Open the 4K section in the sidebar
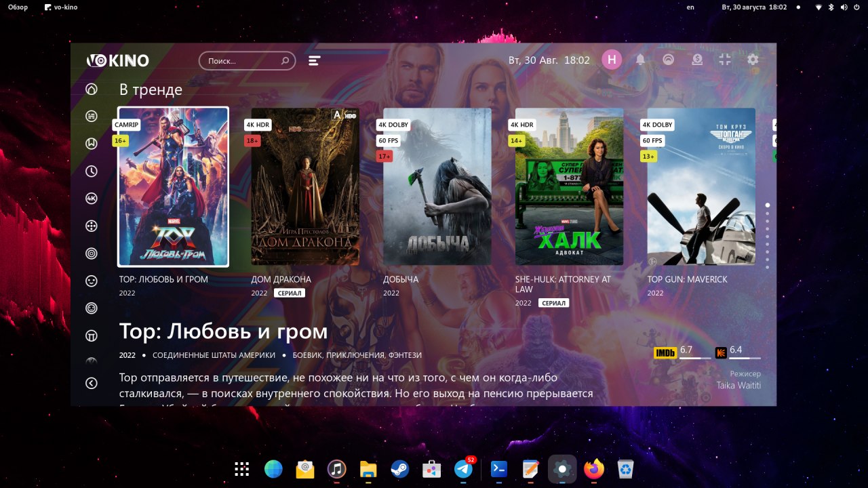Image resolution: width=868 pixels, height=488 pixels. (x=91, y=198)
